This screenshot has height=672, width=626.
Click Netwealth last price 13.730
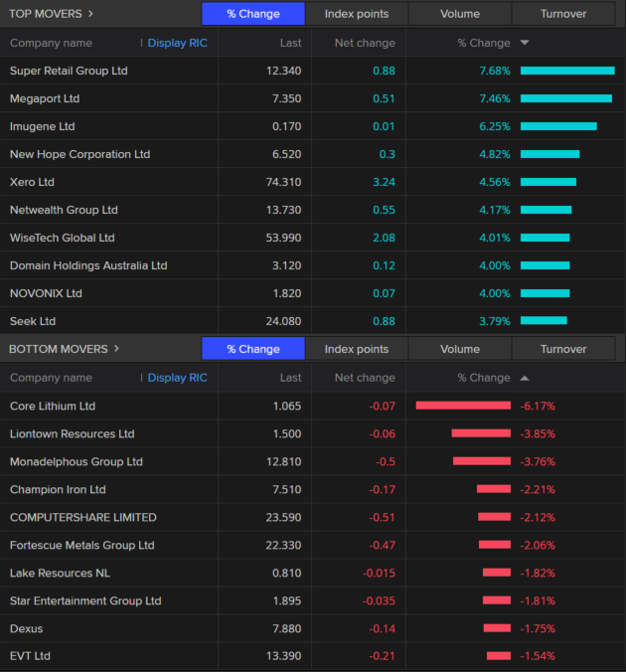(x=283, y=210)
